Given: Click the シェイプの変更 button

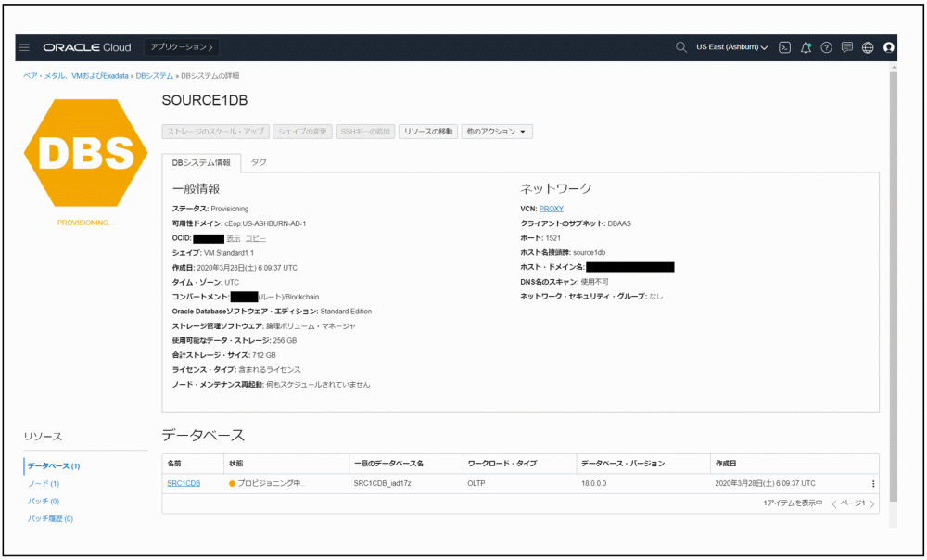Looking at the screenshot, I should [x=303, y=132].
